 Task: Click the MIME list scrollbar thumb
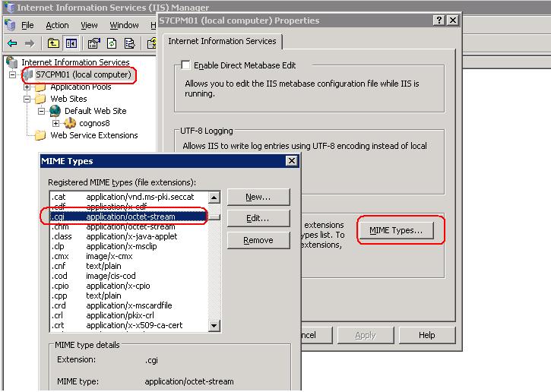[214, 217]
